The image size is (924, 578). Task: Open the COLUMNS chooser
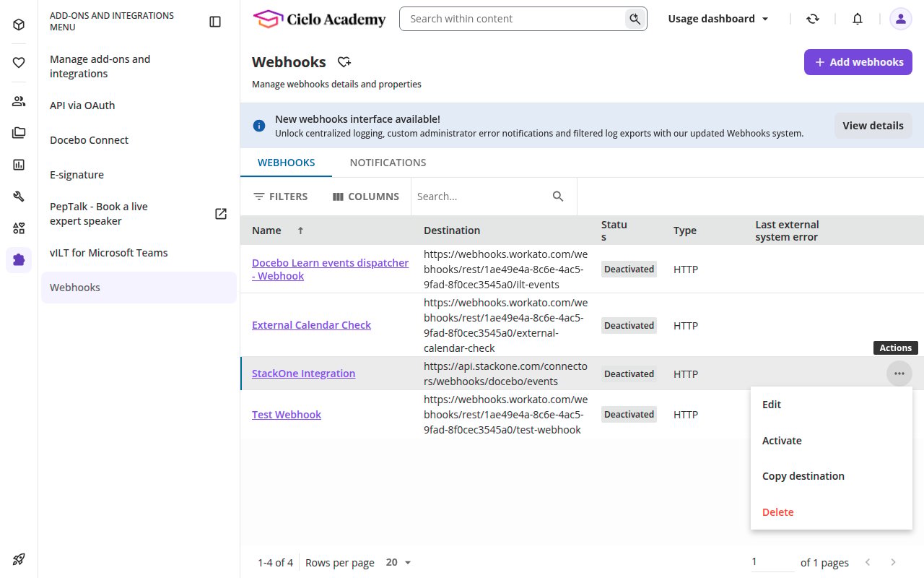pyautogui.click(x=365, y=197)
